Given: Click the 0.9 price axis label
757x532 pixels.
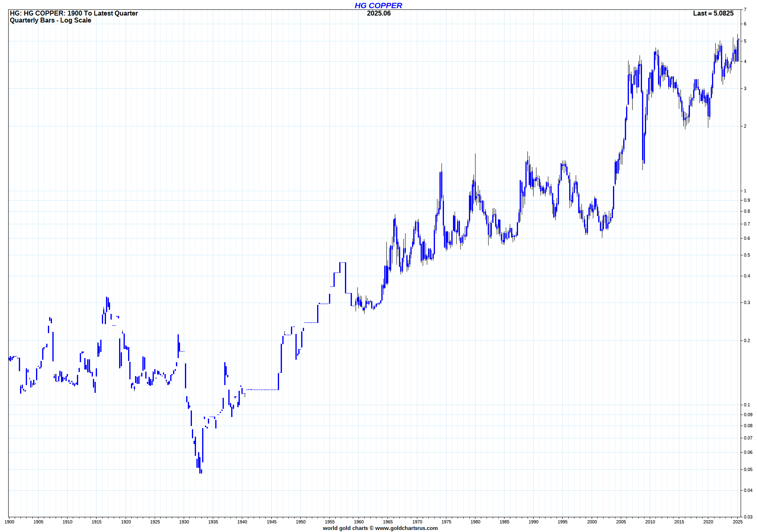Looking at the screenshot, I should 747,200.
